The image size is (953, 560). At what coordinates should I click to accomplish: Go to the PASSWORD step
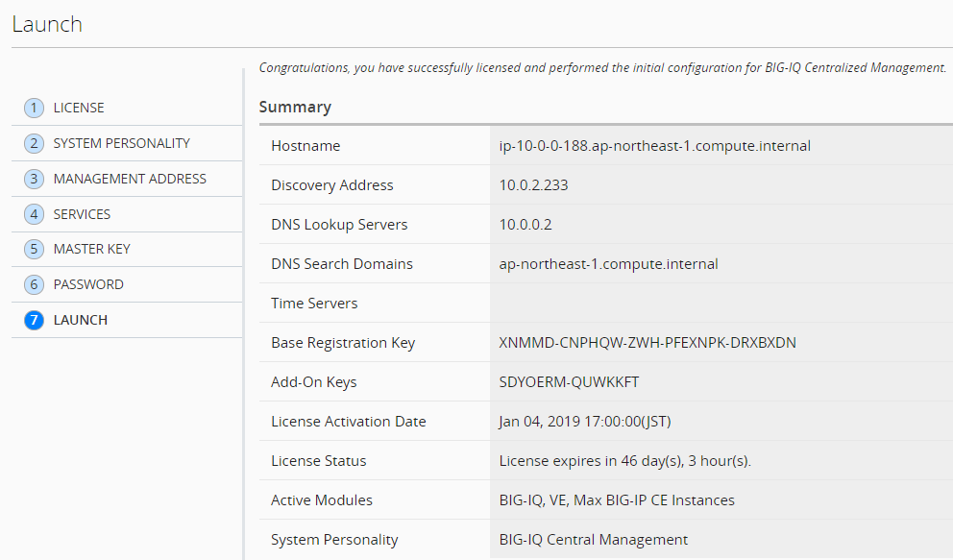(88, 284)
